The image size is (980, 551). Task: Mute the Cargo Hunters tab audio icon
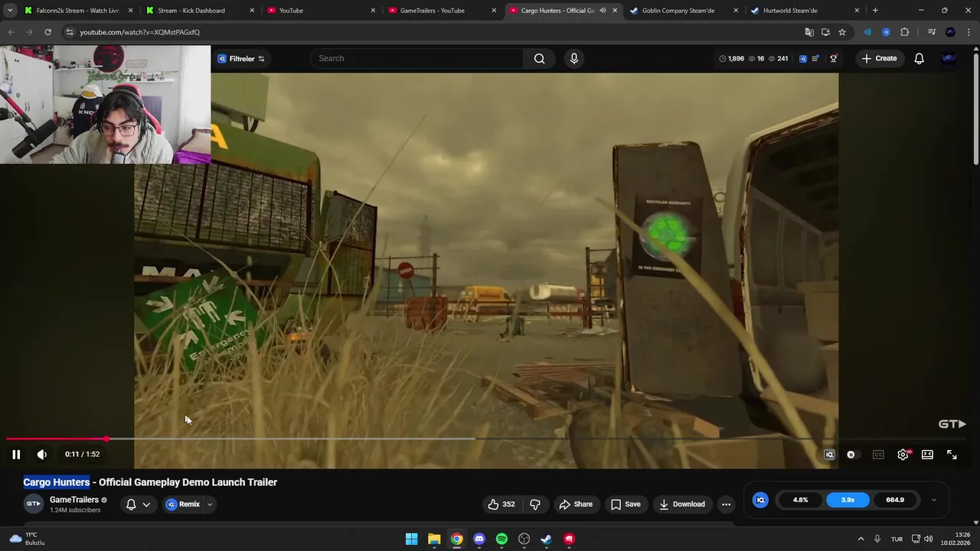[x=603, y=11]
